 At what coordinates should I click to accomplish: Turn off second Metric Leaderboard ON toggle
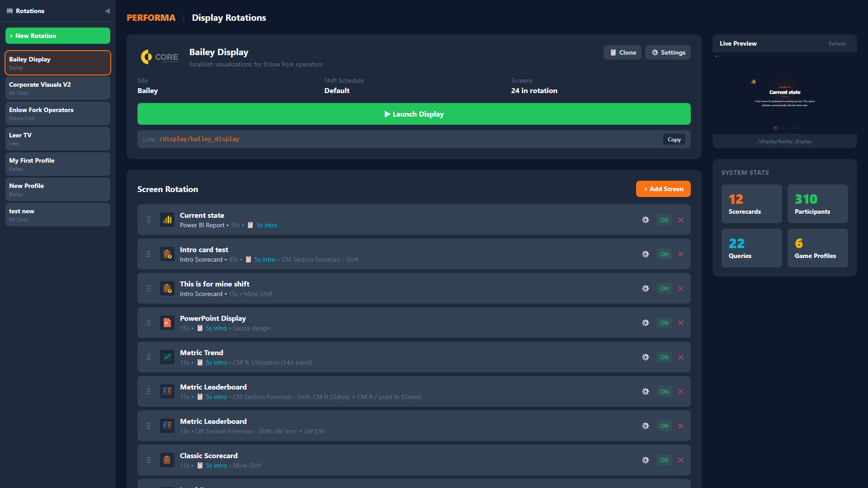(x=664, y=426)
